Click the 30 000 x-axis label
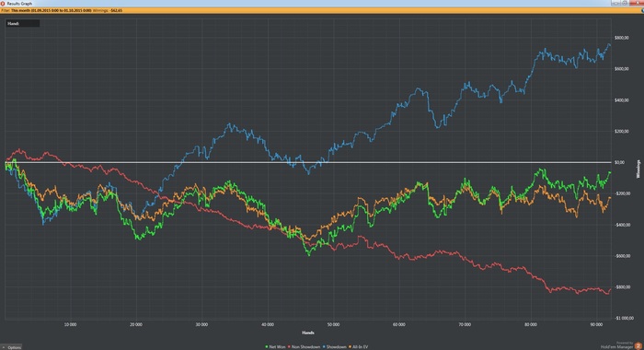Image resolution: width=644 pixels, height=350 pixels. [x=201, y=324]
